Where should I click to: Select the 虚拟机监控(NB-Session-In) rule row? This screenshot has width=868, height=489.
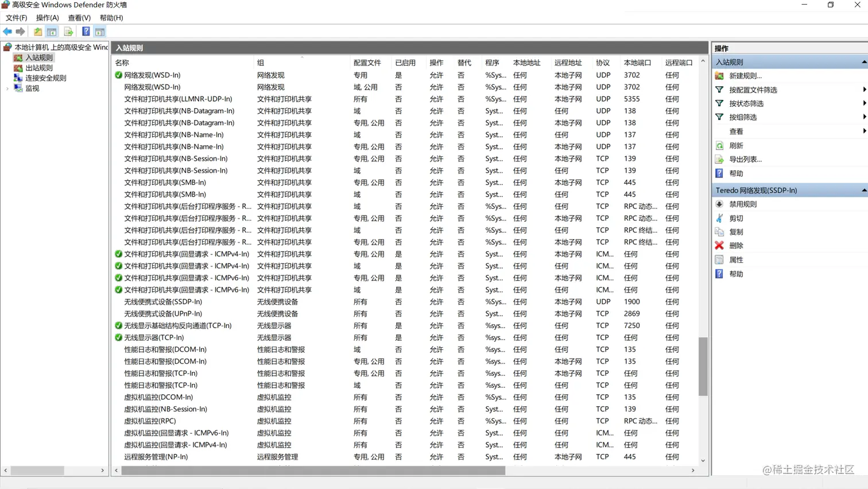[405, 410]
